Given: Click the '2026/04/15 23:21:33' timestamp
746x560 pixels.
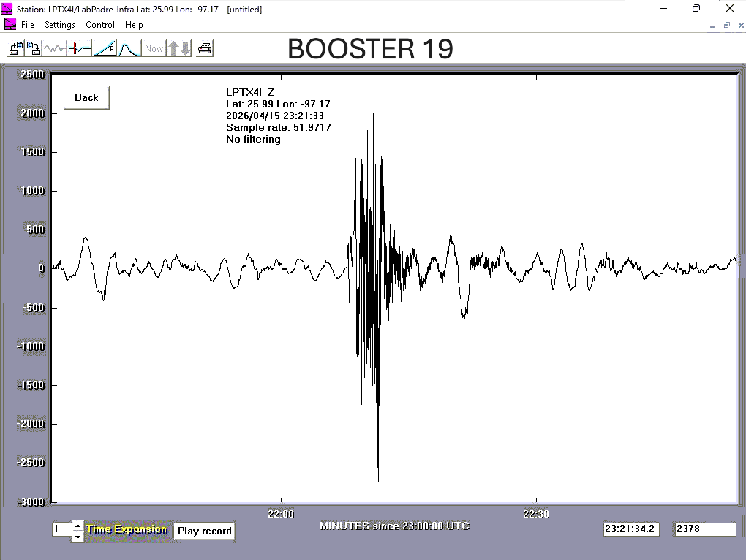Looking at the screenshot, I should 275,116.
